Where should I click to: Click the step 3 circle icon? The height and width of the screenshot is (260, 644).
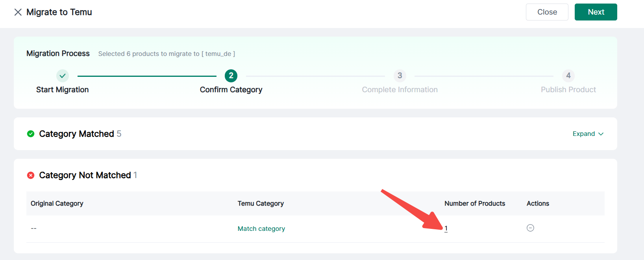(400, 76)
